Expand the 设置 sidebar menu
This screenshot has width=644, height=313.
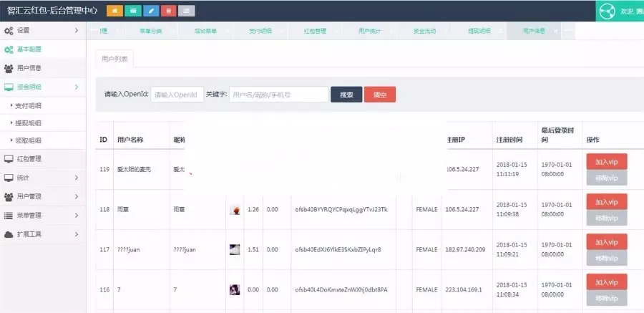coord(43,31)
